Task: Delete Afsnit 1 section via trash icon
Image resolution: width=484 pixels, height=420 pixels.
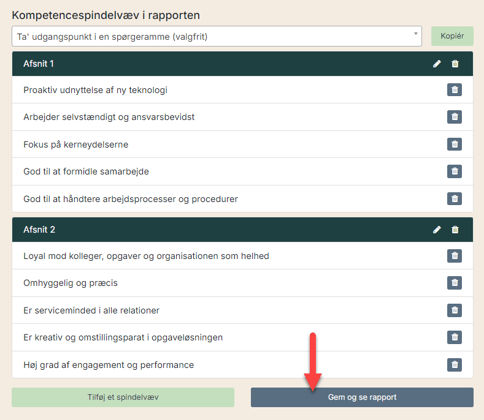Action: pos(455,64)
